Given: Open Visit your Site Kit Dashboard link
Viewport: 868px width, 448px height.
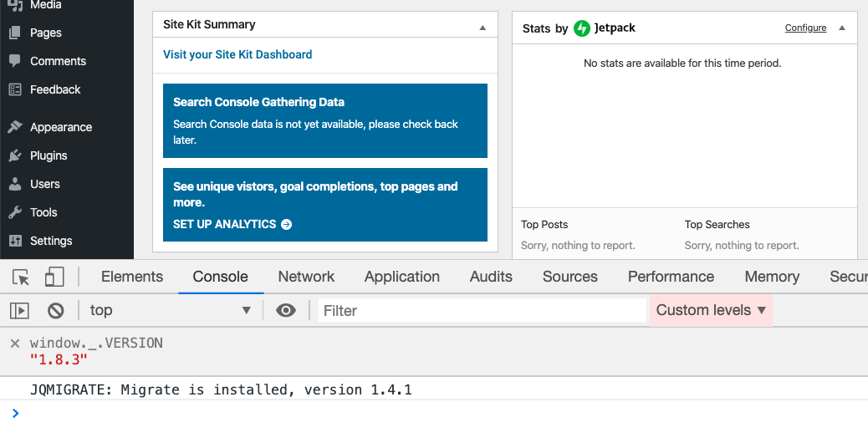Looking at the screenshot, I should [237, 54].
